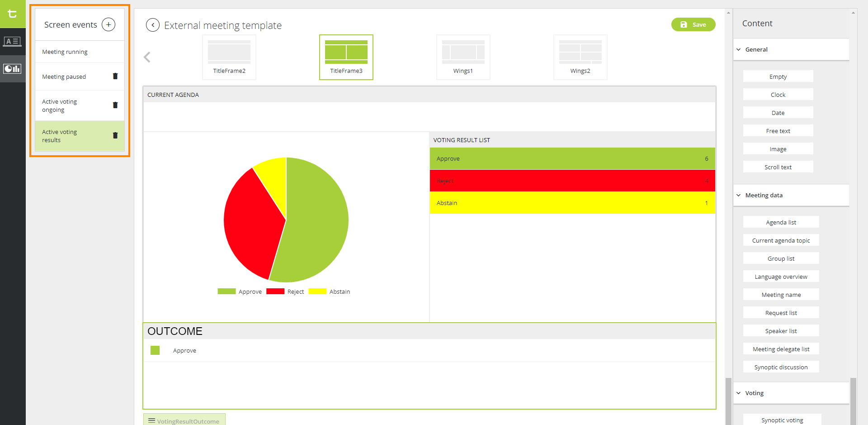The image size is (868, 425).
Task: Select the Active voting ongoing event
Action: click(60, 106)
